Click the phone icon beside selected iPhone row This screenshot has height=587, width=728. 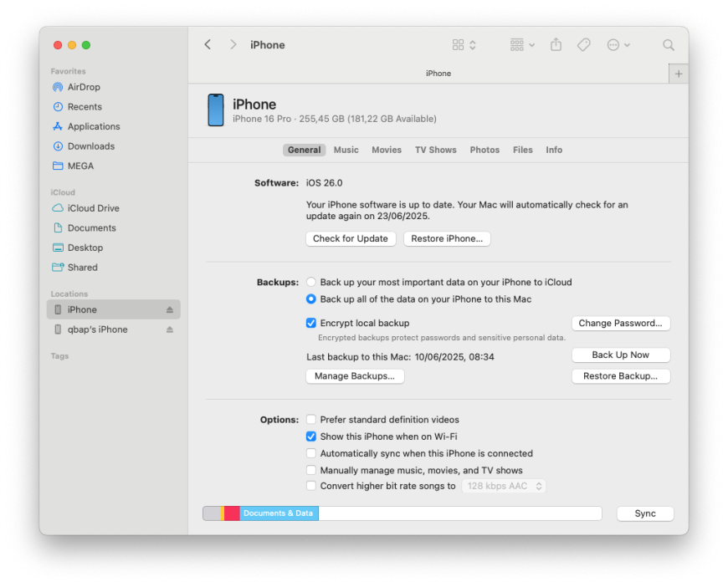coord(58,309)
